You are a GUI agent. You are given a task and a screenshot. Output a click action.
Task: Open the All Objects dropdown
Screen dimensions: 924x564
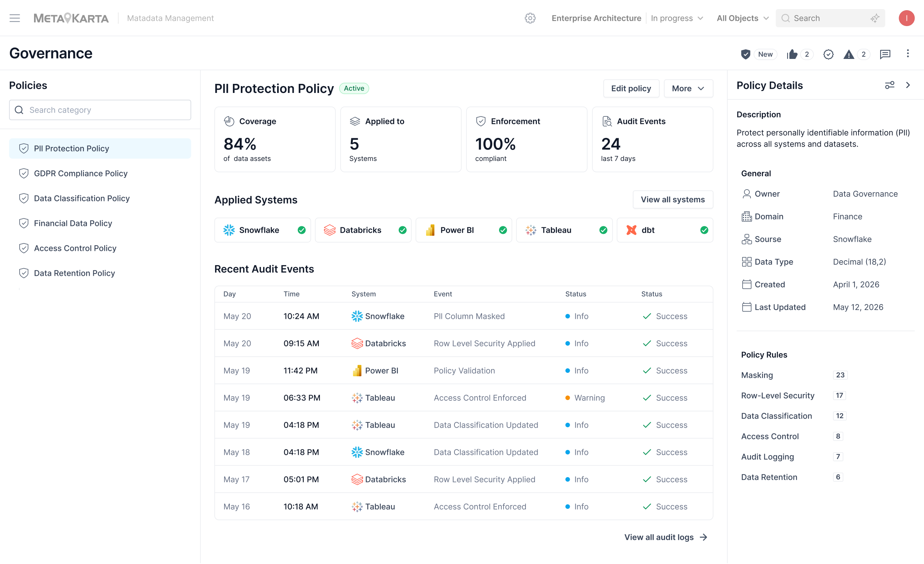point(743,18)
